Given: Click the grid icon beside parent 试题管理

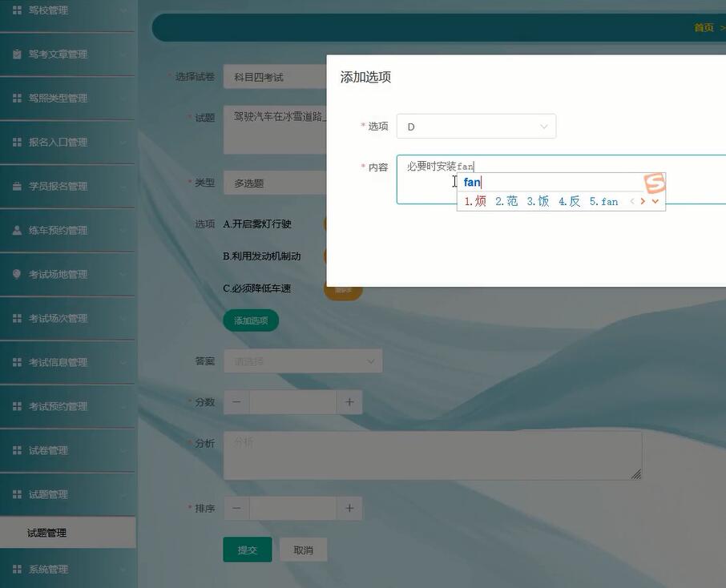Looking at the screenshot, I should 17,494.
